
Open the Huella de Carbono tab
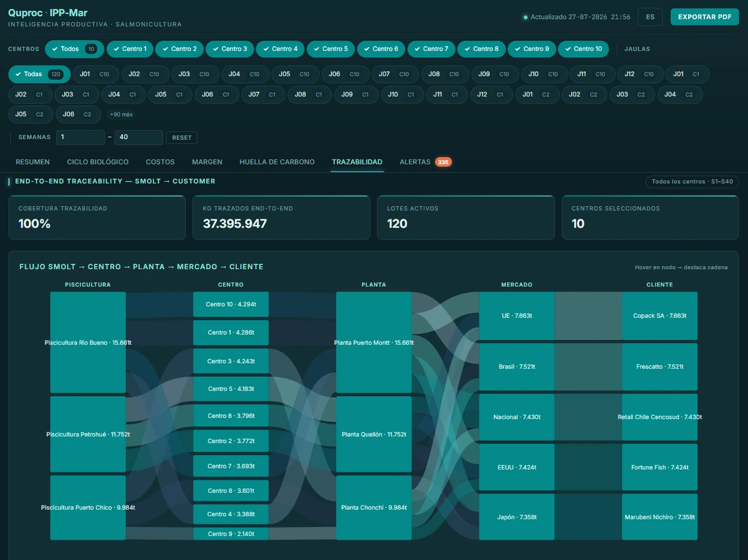point(277,162)
